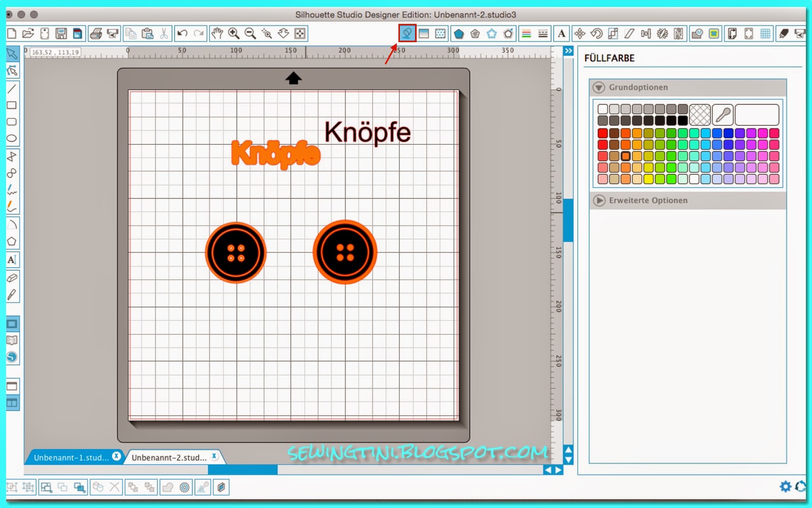The width and height of the screenshot is (812, 508).
Task: Click the Redo arrow button
Action: 198,33
